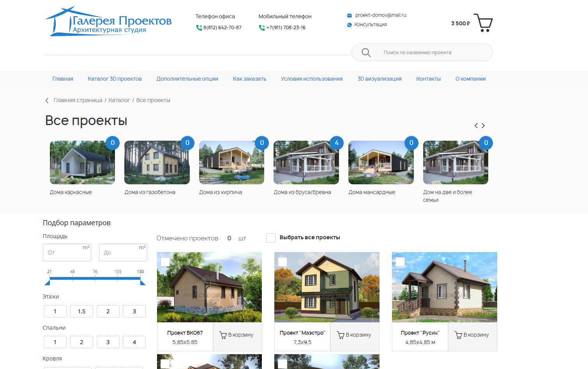Image resolution: width=588 pixels, height=369 pixels.
Task: Open Дома мансардные category thumbnail
Action: click(x=381, y=162)
